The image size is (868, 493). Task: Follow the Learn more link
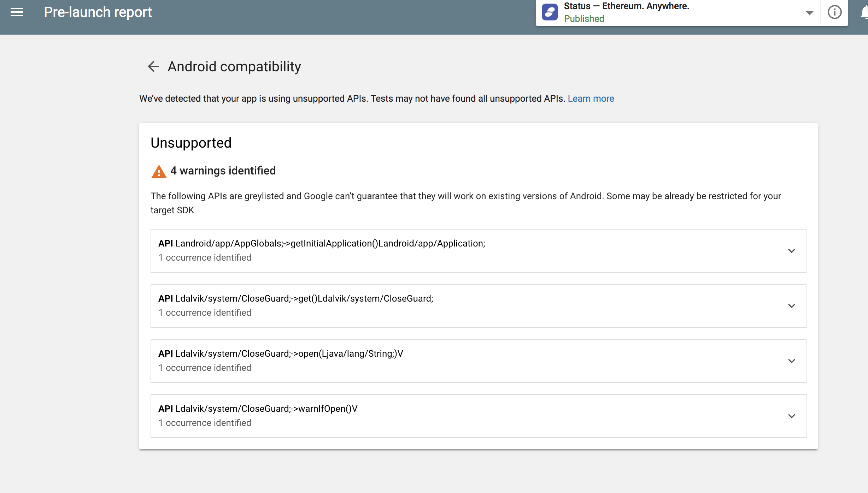(x=591, y=99)
